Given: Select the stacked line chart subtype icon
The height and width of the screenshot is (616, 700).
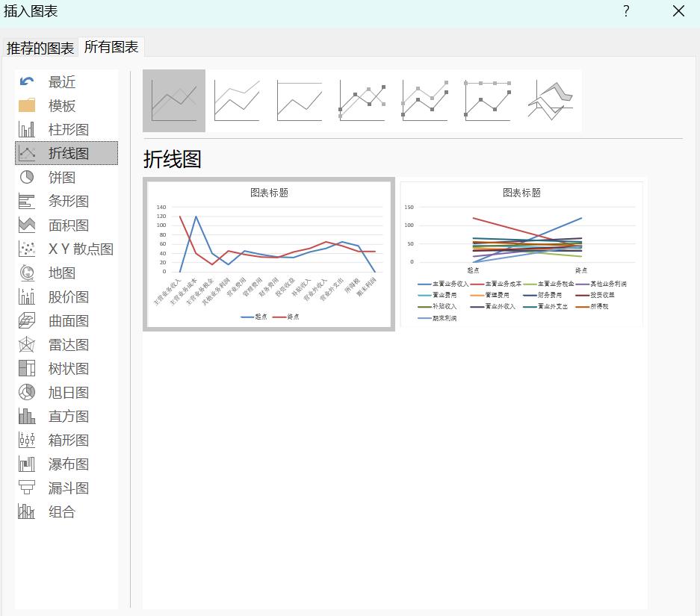Looking at the screenshot, I should [x=237, y=100].
